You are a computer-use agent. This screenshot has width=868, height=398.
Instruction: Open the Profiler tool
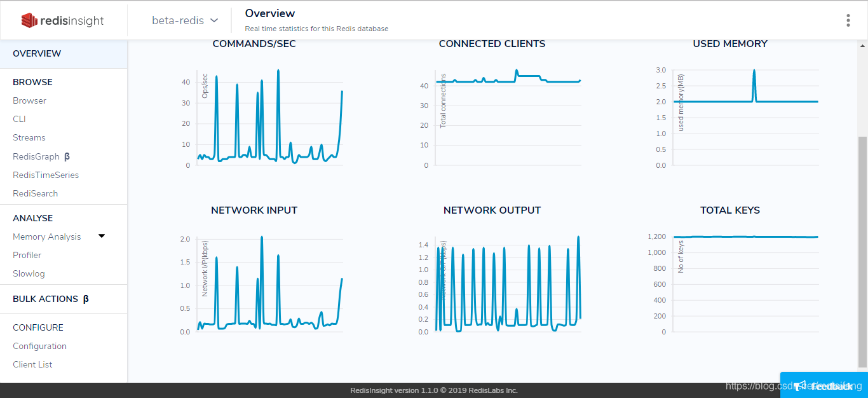[27, 255]
